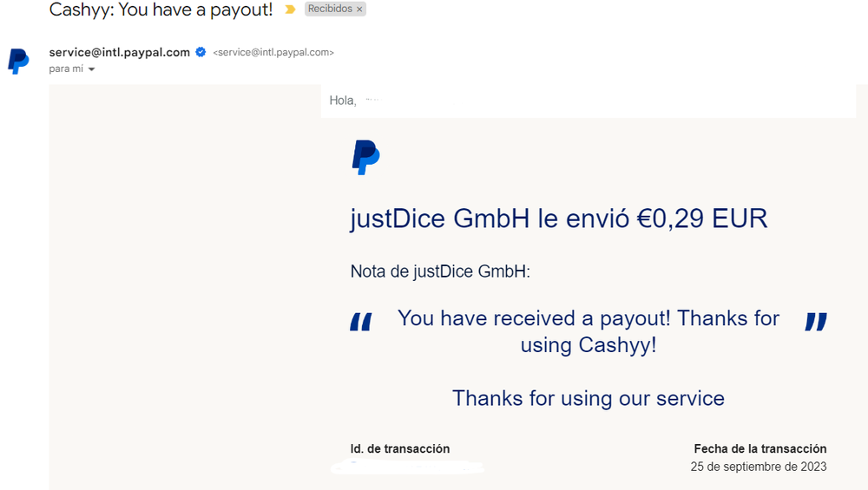Click the closing quotation mark icon

(815, 323)
